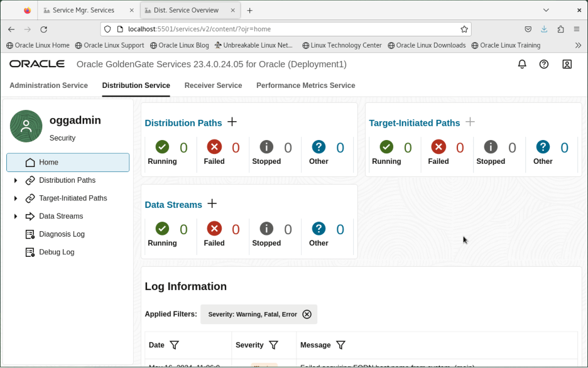Click the Other question icon under Distribution Paths
Image resolution: width=588 pixels, height=368 pixels.
[x=318, y=147]
